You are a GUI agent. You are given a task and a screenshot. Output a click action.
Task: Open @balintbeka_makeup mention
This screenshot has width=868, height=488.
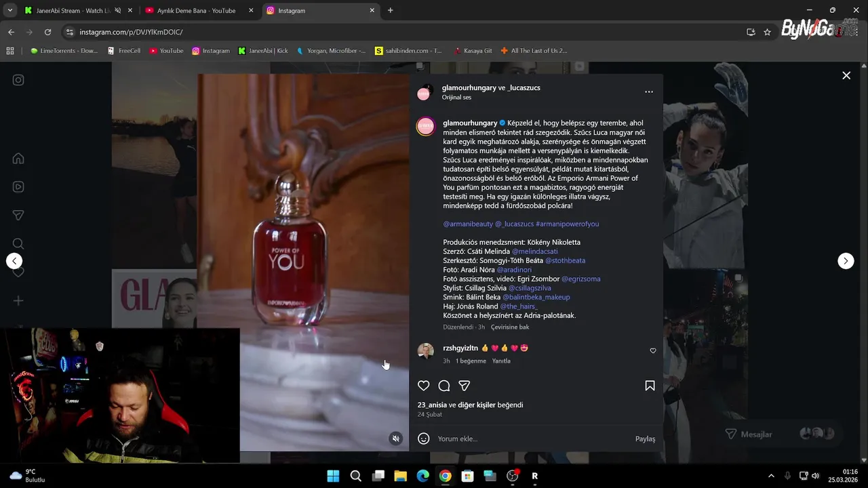[536, 297]
